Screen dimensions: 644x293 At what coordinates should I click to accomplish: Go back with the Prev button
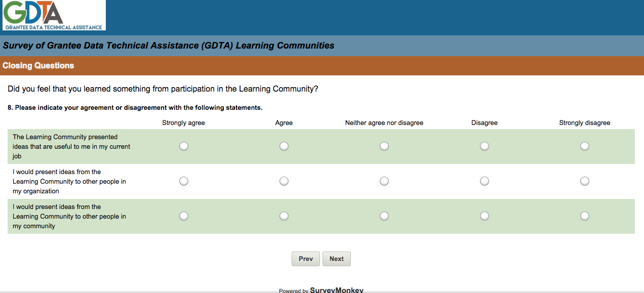(x=306, y=259)
